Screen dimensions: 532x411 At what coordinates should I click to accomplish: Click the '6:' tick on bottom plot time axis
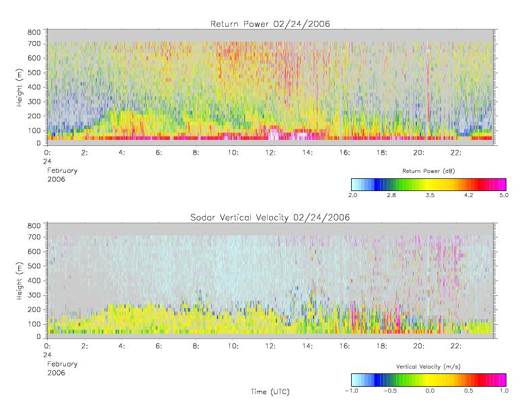point(159,346)
